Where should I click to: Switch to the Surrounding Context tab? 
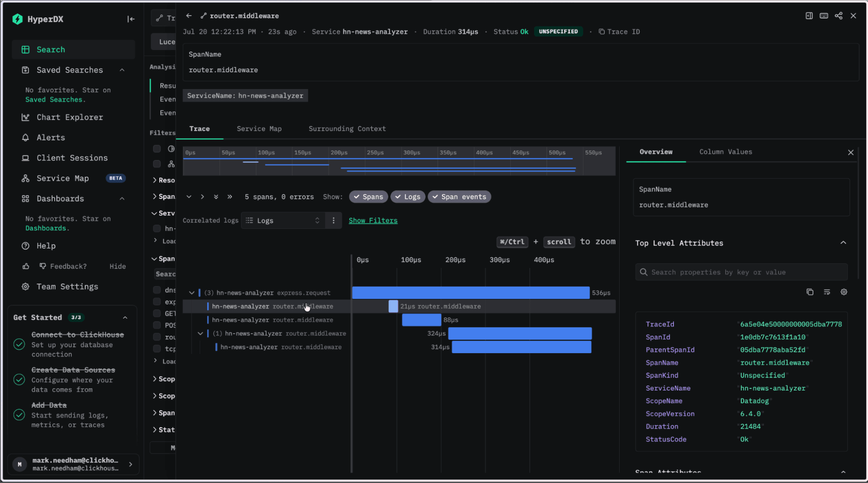pyautogui.click(x=347, y=129)
